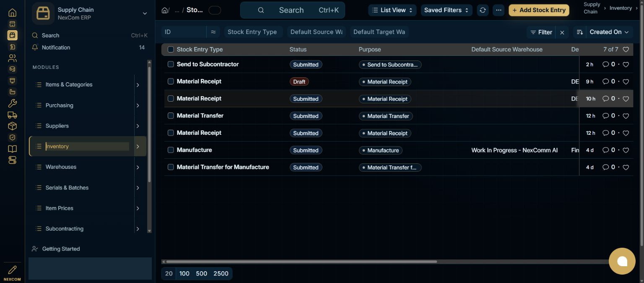The image size is (644, 283).
Task: Open the shield check quality icon
Action: (x=12, y=137)
